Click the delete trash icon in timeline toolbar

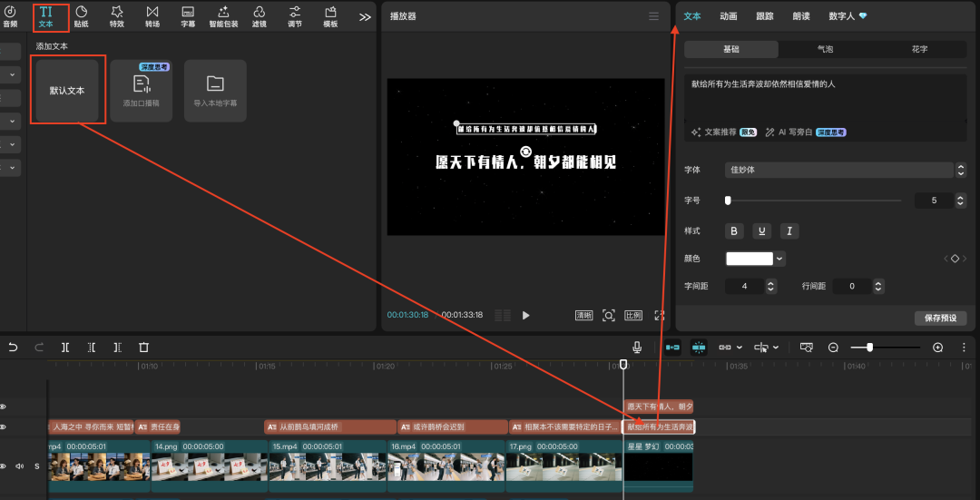coord(143,347)
